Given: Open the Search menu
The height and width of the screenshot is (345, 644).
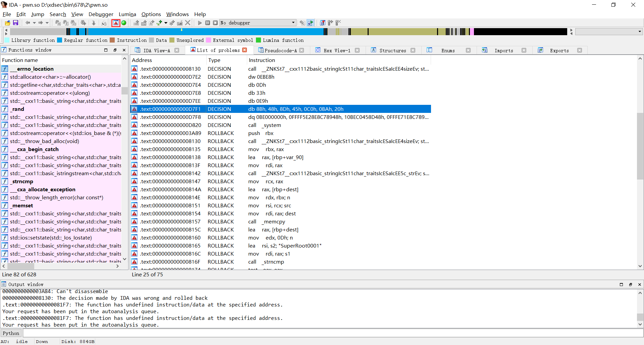Looking at the screenshot, I should (58, 14).
